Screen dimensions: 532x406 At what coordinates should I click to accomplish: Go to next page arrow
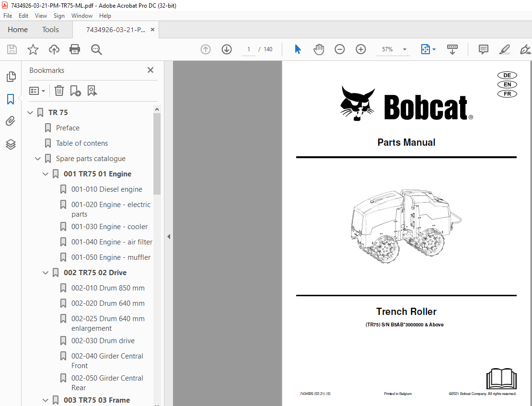tap(227, 49)
